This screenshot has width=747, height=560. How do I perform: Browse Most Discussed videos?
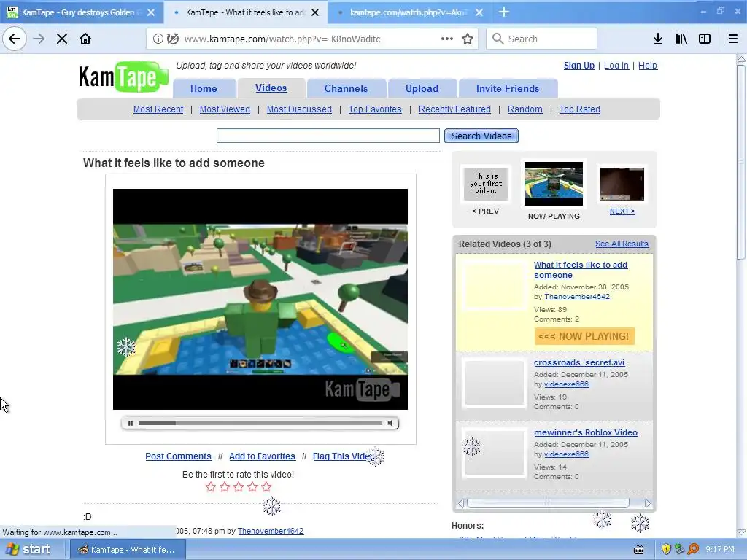(x=299, y=109)
